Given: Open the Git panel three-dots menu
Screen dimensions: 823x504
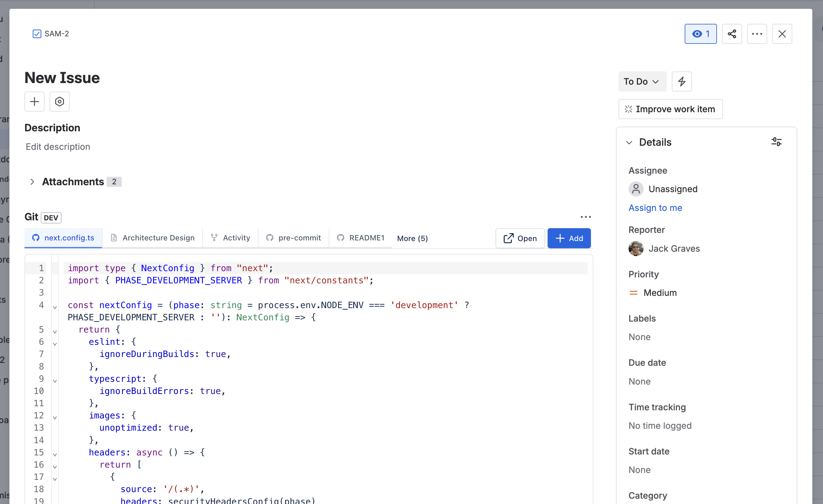Looking at the screenshot, I should [585, 217].
